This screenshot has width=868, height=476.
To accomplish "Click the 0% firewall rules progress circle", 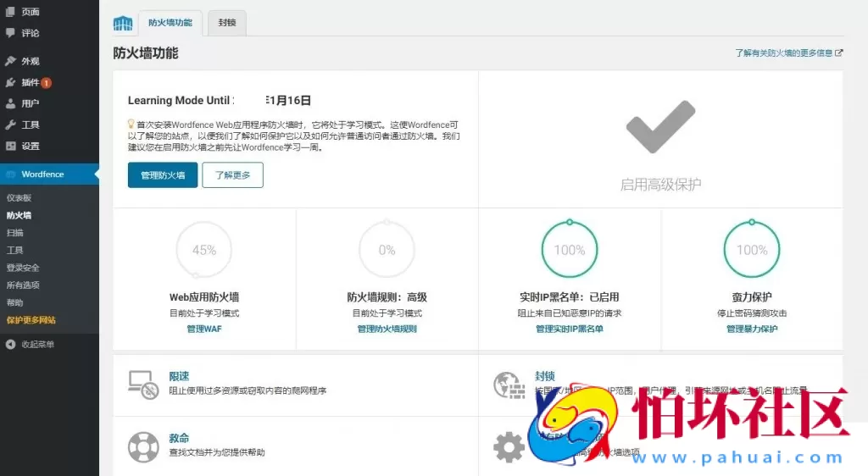I will [387, 250].
